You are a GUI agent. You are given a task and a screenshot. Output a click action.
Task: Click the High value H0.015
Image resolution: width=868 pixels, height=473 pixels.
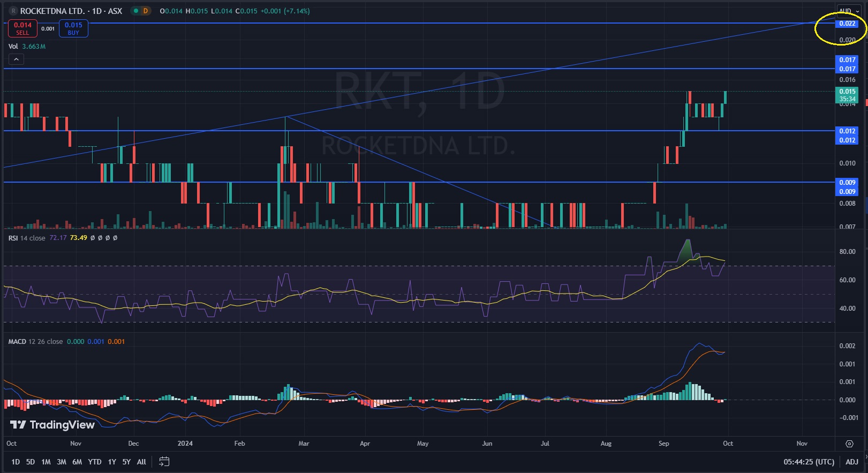(x=197, y=11)
